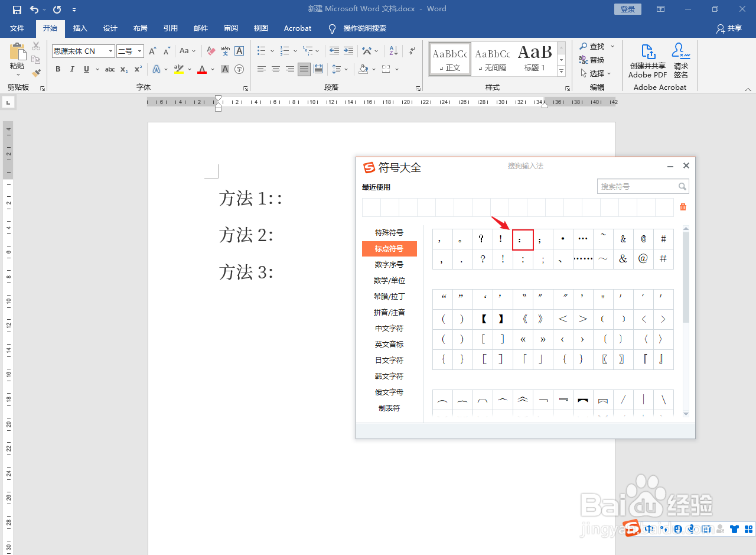This screenshot has width=756, height=555.
Task: Select the Format Painter icon
Action: point(35,72)
